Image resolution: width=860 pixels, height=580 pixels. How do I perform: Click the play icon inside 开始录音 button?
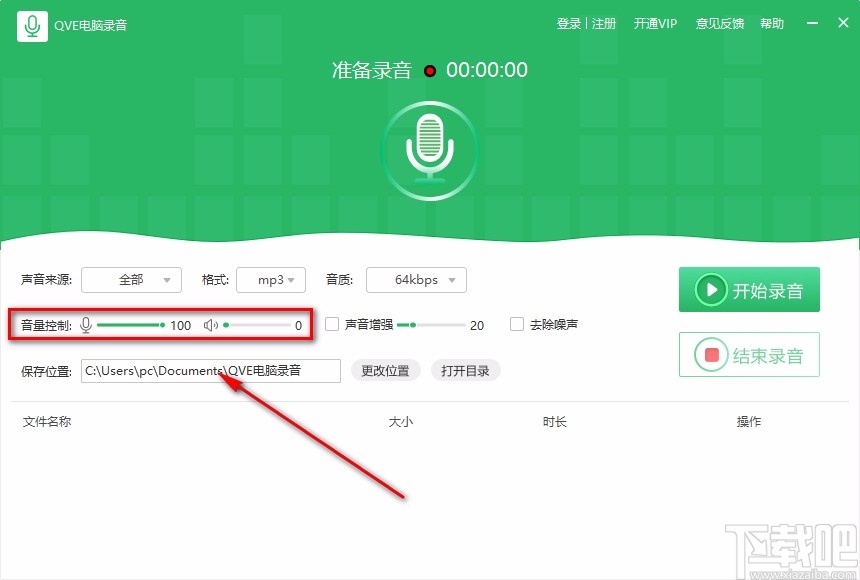(x=710, y=289)
